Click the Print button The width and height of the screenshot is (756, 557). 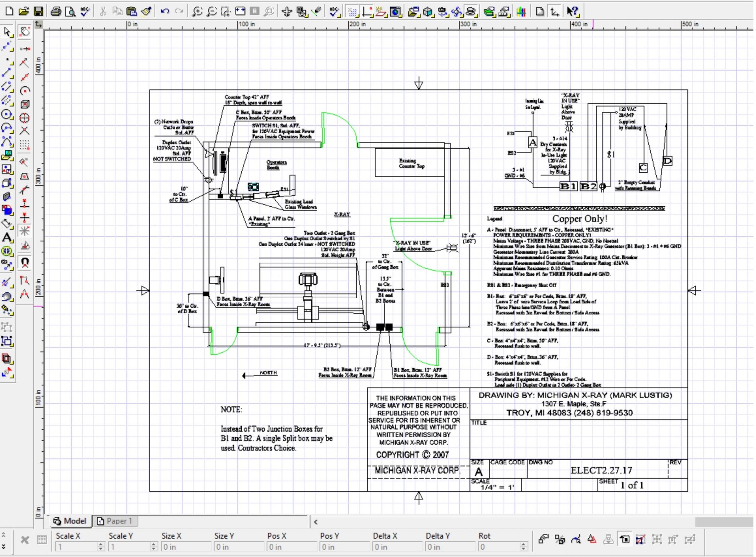point(55,11)
